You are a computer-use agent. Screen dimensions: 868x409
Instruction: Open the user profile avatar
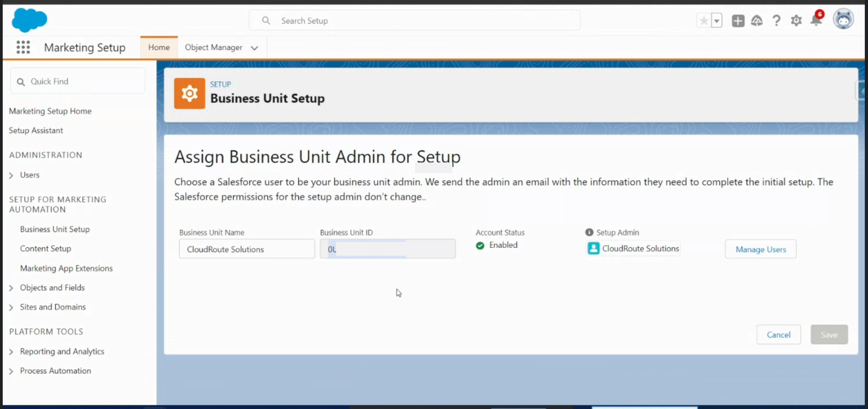843,19
